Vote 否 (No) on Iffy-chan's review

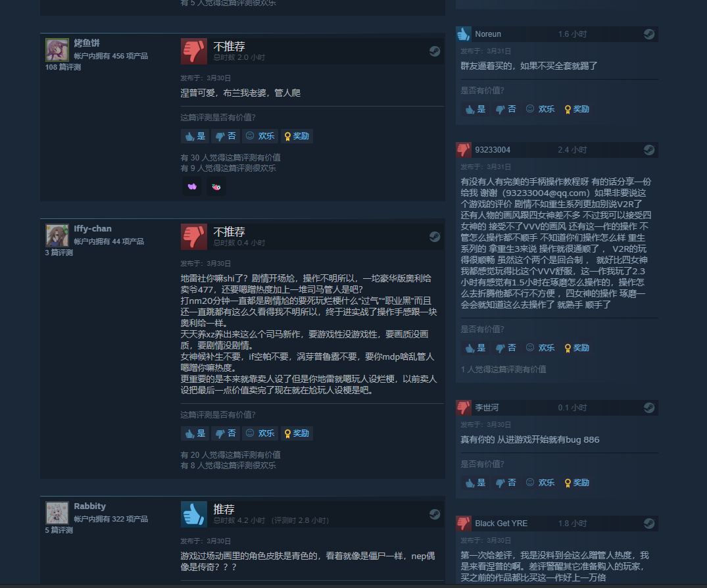click(x=226, y=433)
